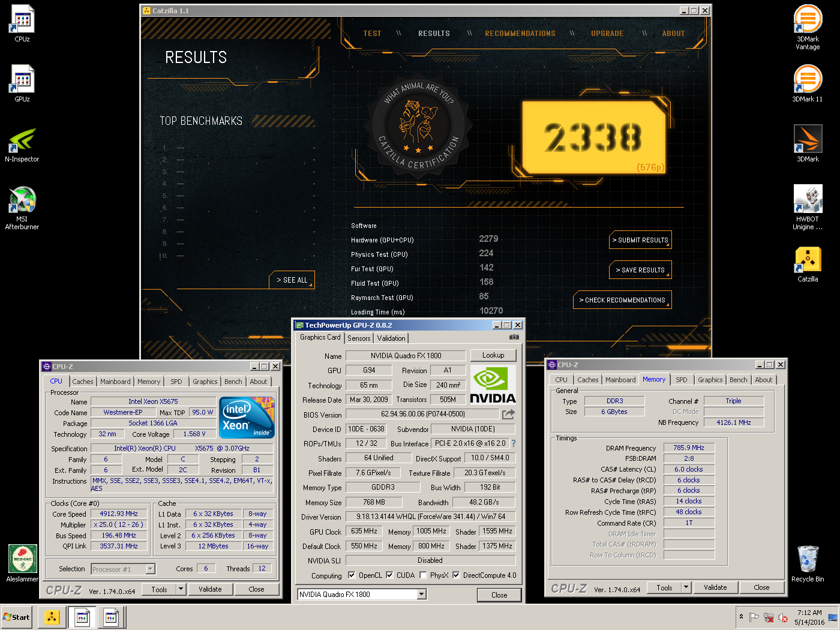Click CHECK RECOMMENDATIONS button

point(622,300)
